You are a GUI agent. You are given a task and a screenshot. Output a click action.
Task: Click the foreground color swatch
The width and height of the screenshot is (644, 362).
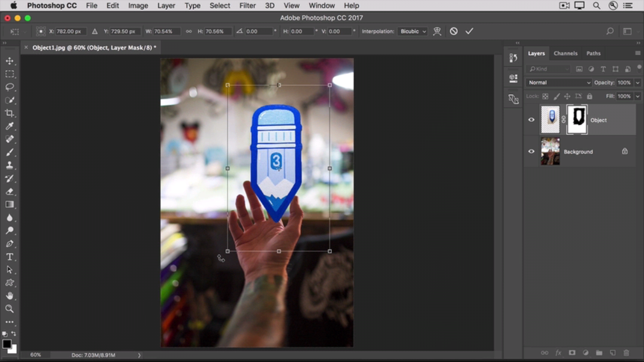pos(7,344)
